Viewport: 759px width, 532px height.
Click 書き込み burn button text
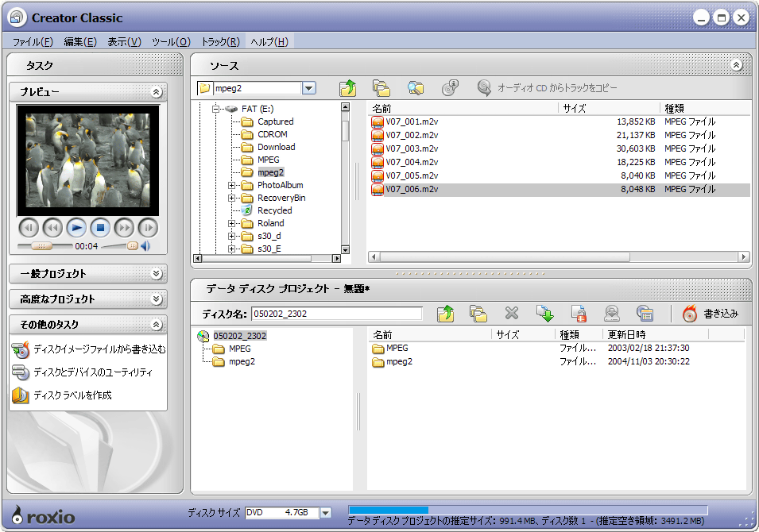[721, 314]
